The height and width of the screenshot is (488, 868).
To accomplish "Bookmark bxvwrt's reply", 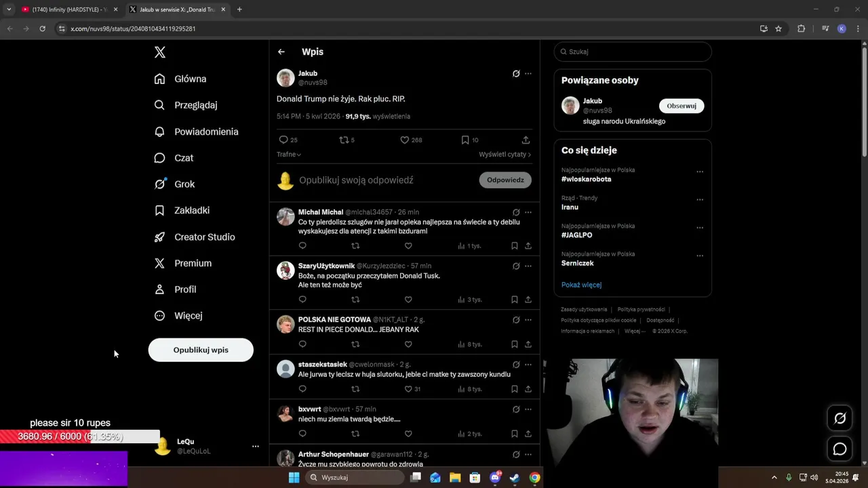I will point(515,434).
